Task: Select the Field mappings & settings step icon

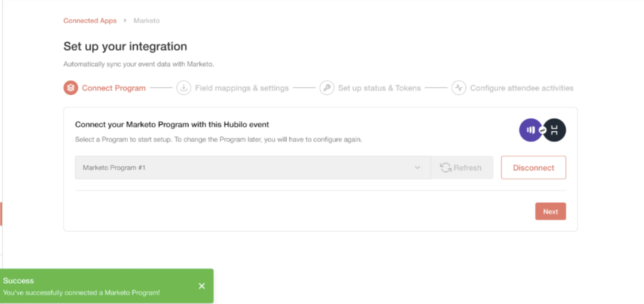Action: [184, 88]
